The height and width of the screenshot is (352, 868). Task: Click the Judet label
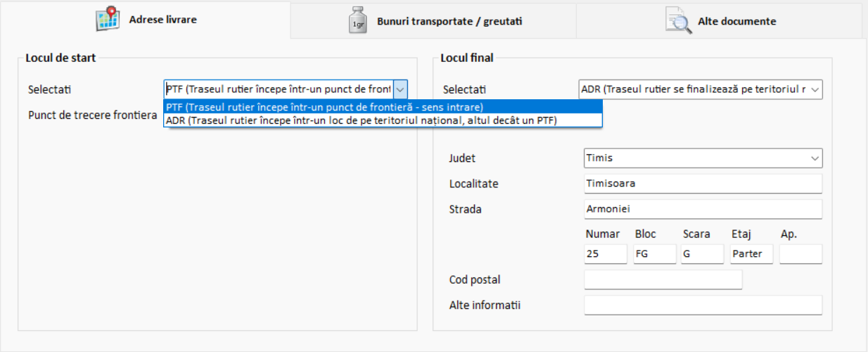pyautogui.click(x=462, y=158)
